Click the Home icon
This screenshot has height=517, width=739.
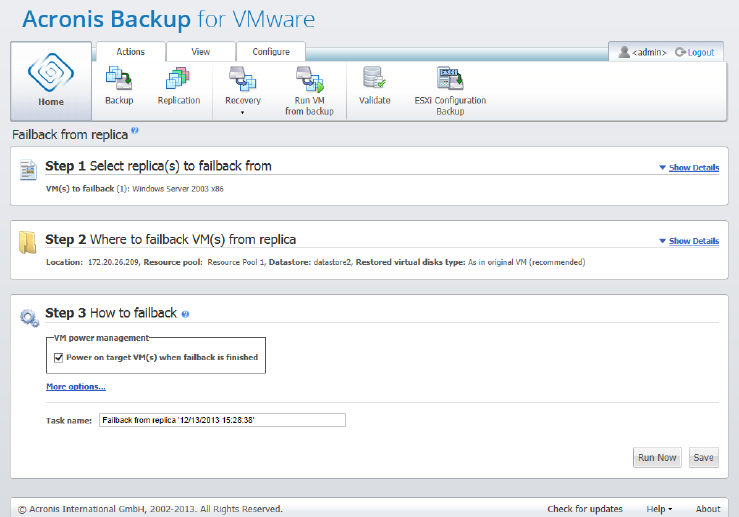pos(50,74)
